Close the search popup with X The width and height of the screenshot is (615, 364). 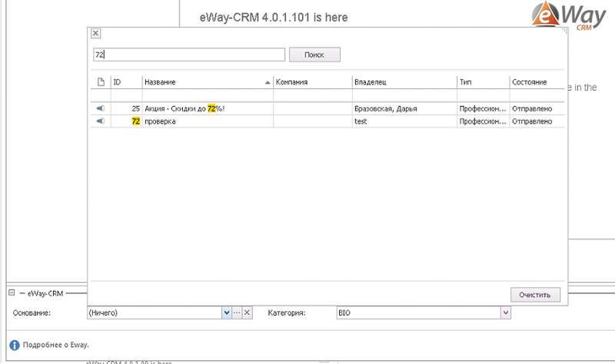coord(95,33)
